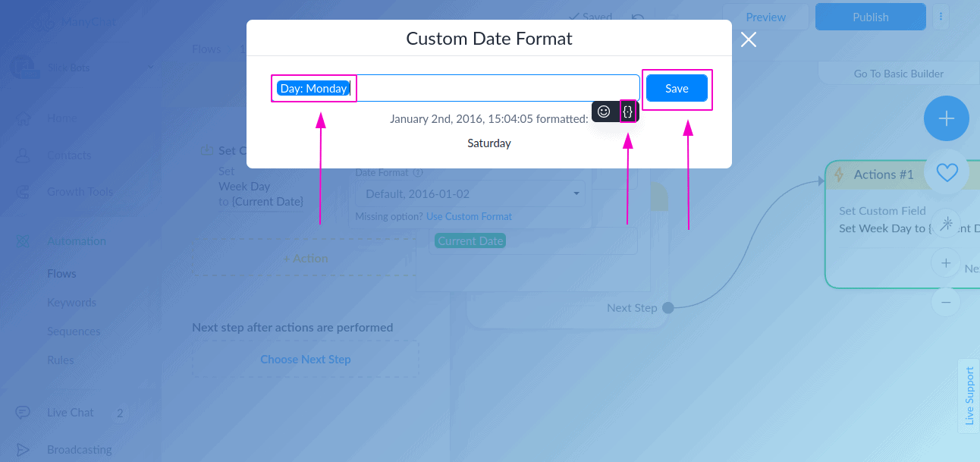
Task: Click the blue plus add-step button
Action: (946, 118)
